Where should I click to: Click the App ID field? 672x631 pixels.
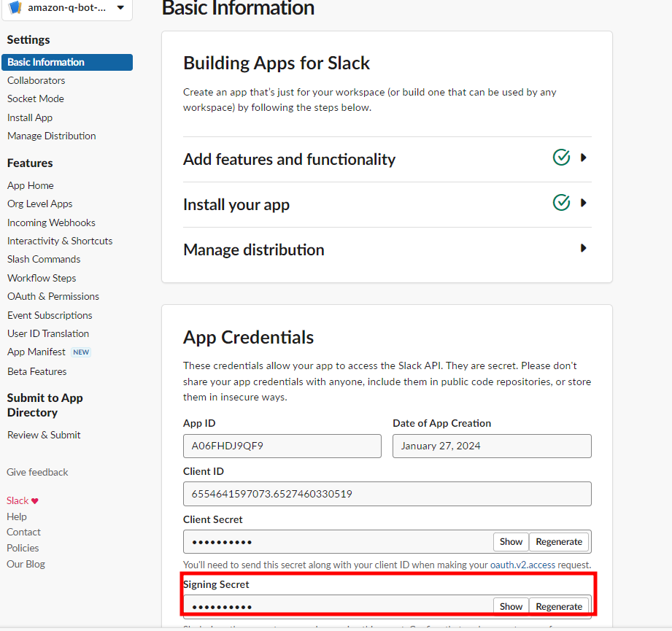(282, 446)
